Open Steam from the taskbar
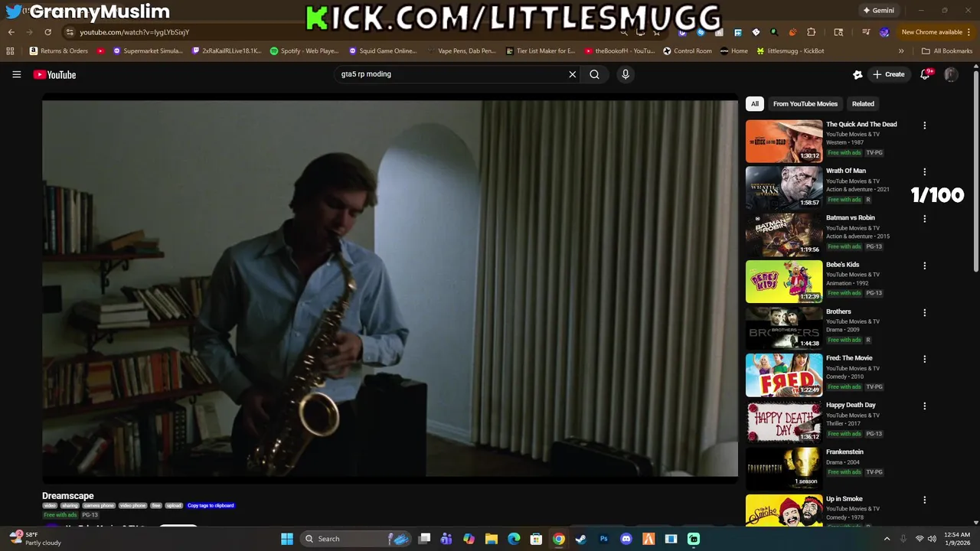The image size is (980, 551). [x=581, y=539]
